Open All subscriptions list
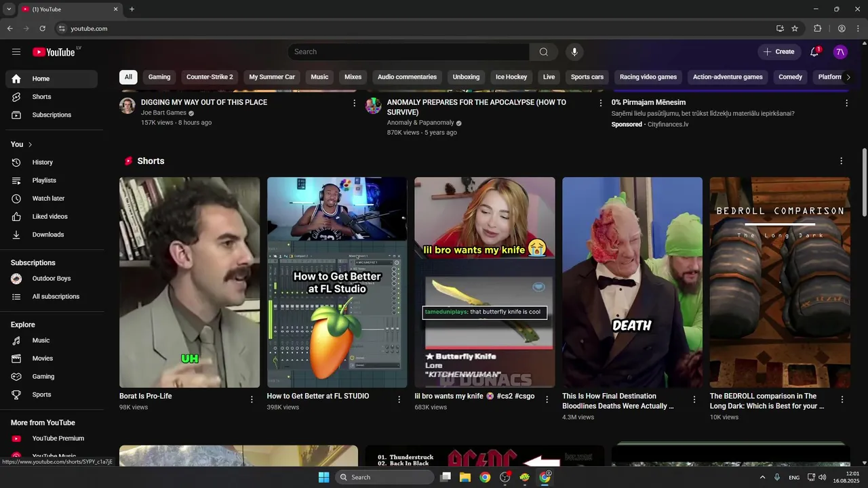This screenshot has height=488, width=868. (52, 296)
